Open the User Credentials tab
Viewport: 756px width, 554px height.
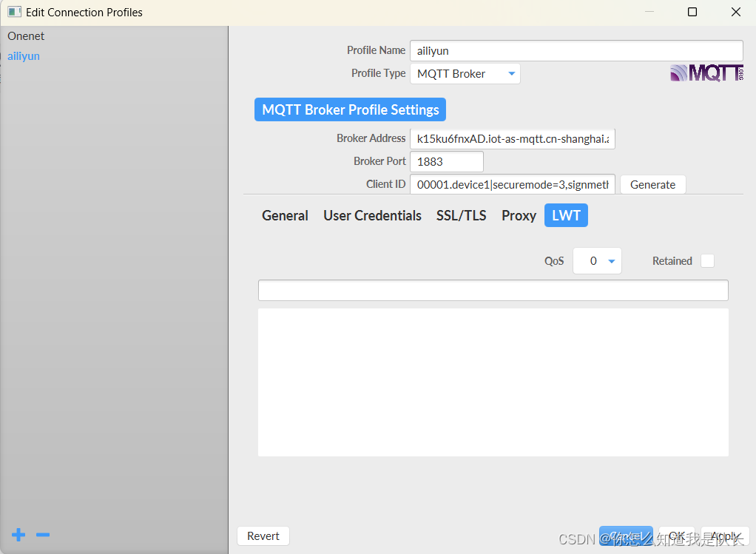[x=372, y=215]
